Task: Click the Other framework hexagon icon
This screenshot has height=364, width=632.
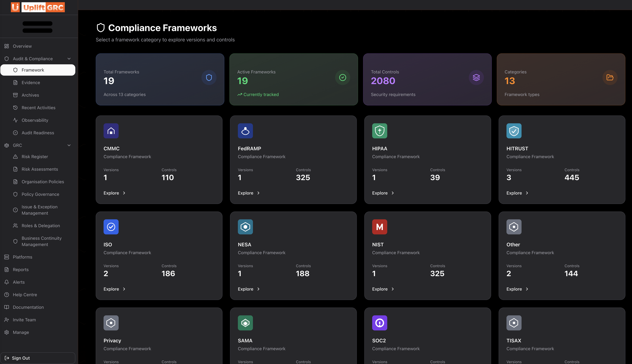Action: pyautogui.click(x=514, y=227)
